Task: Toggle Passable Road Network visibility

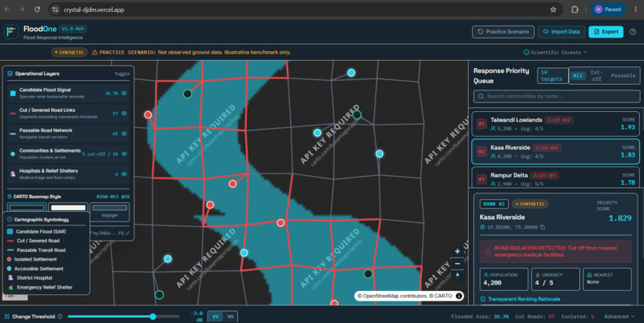Action: (x=124, y=134)
